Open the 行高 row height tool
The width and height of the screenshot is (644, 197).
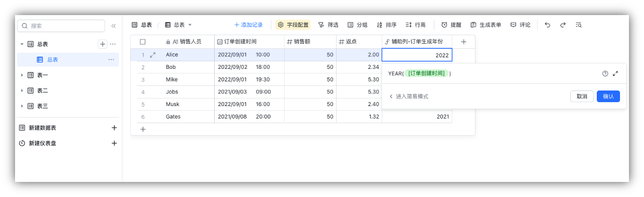click(x=415, y=25)
